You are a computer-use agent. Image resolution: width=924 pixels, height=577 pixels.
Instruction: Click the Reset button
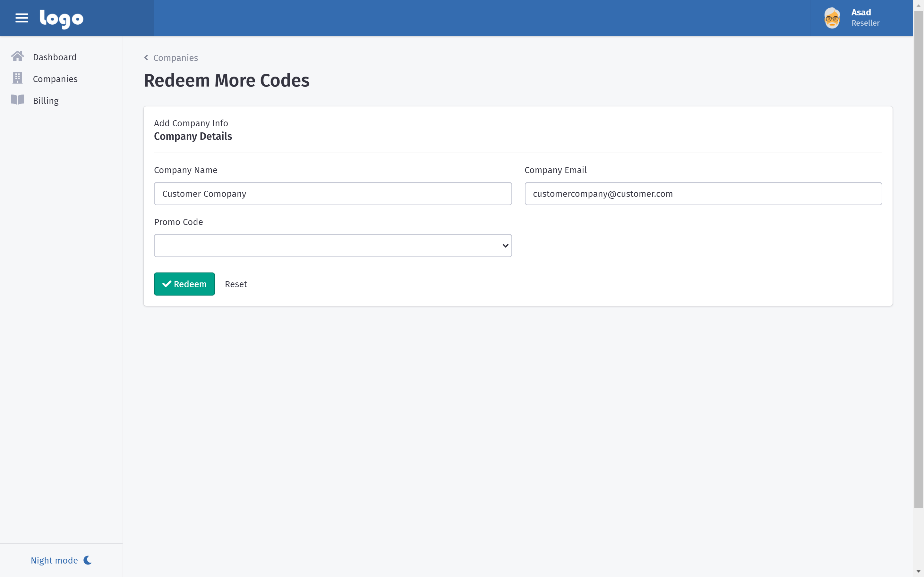tap(235, 284)
